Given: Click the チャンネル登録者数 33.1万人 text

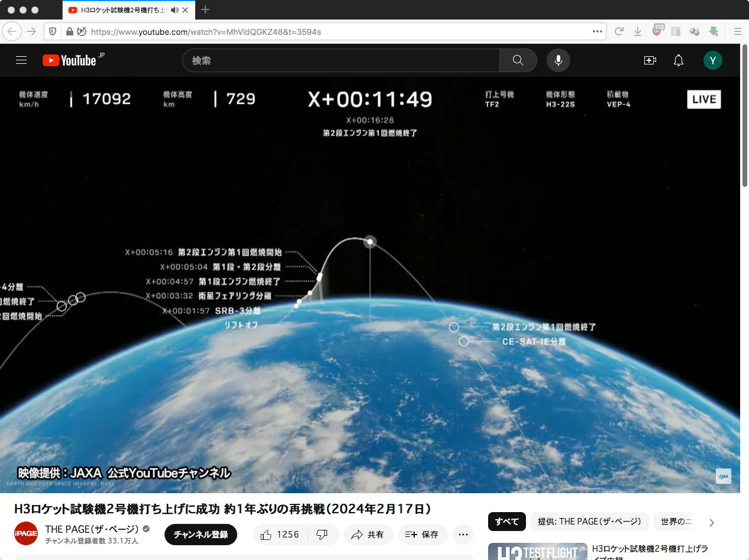Looking at the screenshot, I should [x=92, y=541].
